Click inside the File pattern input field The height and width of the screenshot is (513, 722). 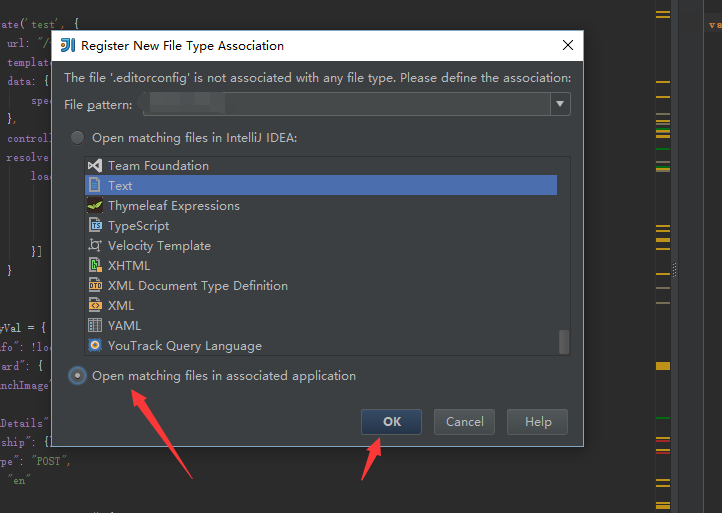pos(347,104)
